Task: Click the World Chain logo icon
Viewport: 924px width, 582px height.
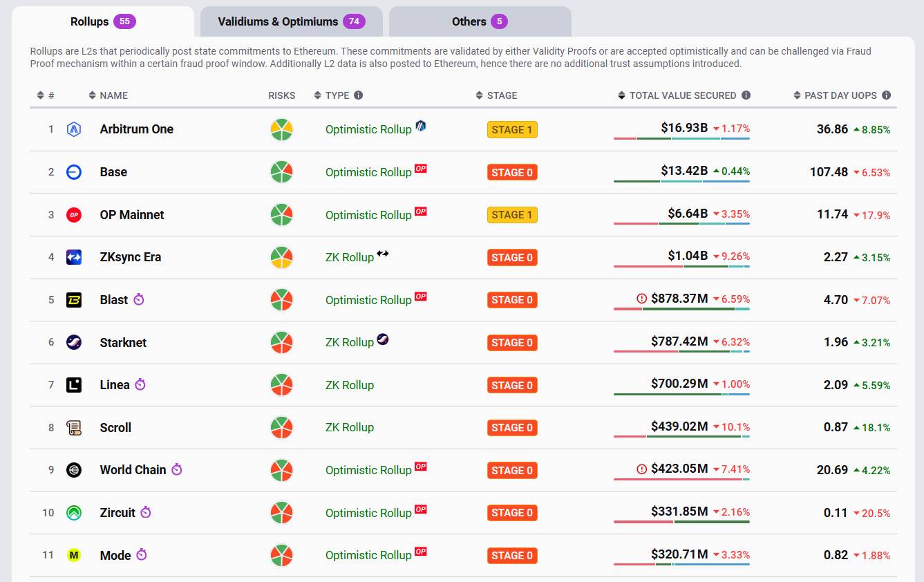Action: pos(74,470)
